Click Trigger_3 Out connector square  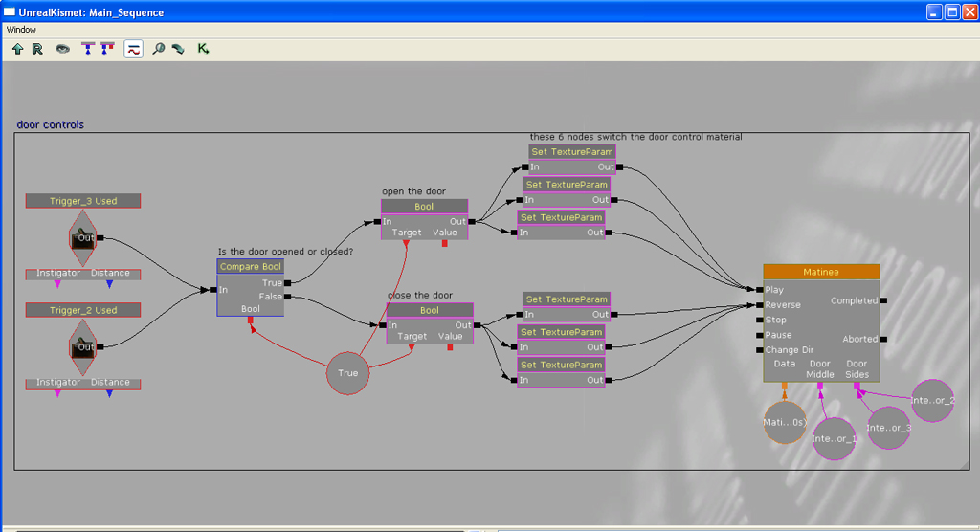coord(100,237)
